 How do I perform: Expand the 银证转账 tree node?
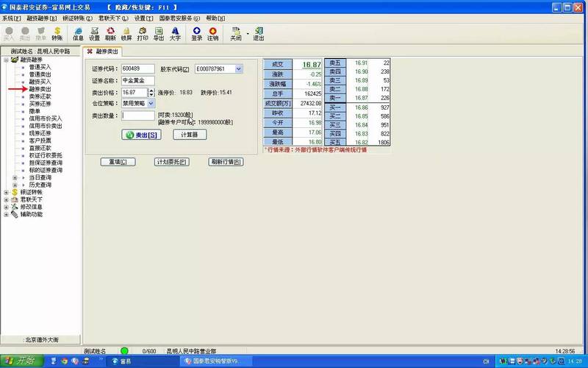click(x=6, y=192)
